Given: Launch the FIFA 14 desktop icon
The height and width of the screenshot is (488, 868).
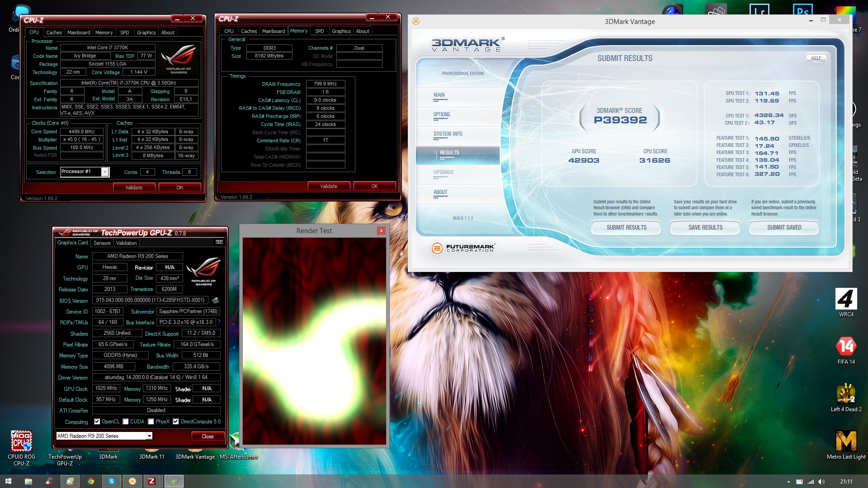Looking at the screenshot, I should click(x=846, y=351).
